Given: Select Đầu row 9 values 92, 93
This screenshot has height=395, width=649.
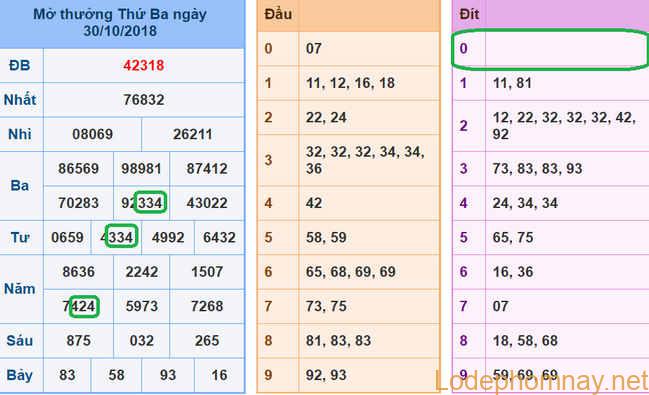Looking at the screenshot, I should click(x=326, y=375).
